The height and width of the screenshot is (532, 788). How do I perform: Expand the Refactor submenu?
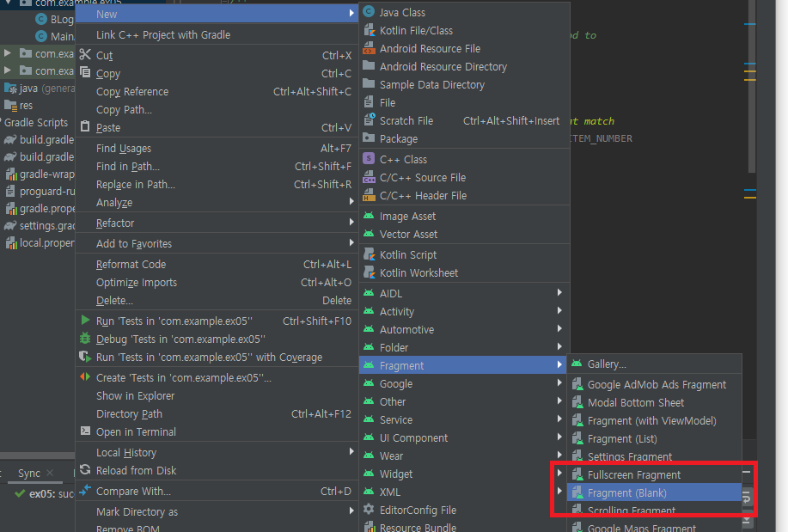click(217, 223)
